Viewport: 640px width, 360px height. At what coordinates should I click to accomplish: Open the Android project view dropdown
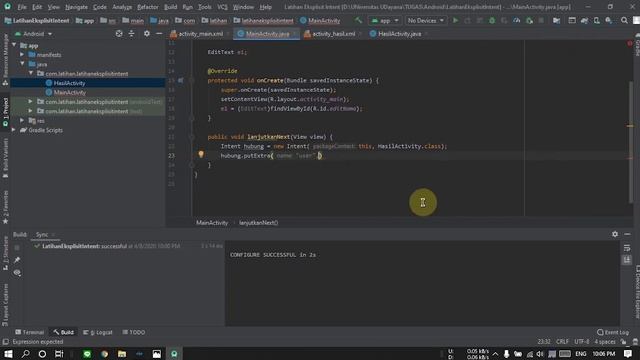point(33,34)
